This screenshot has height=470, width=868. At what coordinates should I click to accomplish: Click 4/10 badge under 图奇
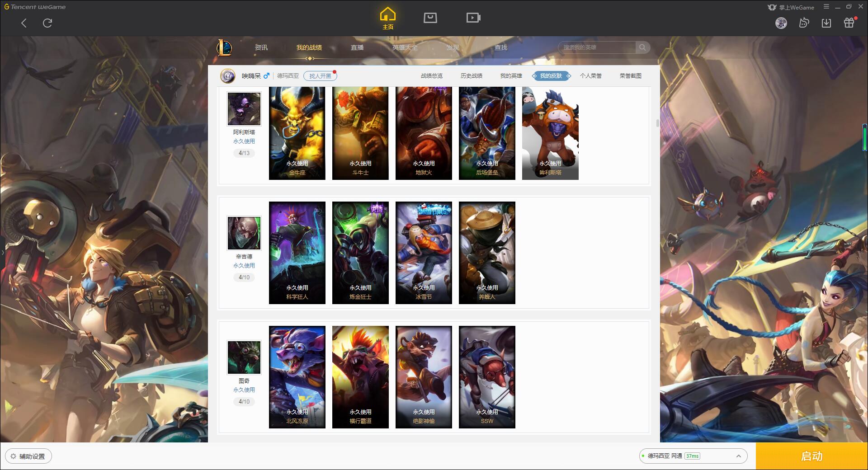244,401
